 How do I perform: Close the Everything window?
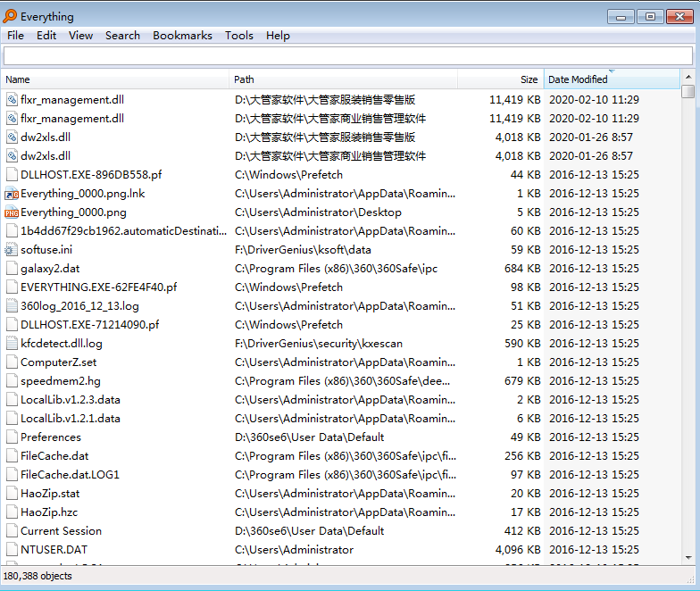pyautogui.click(x=679, y=17)
